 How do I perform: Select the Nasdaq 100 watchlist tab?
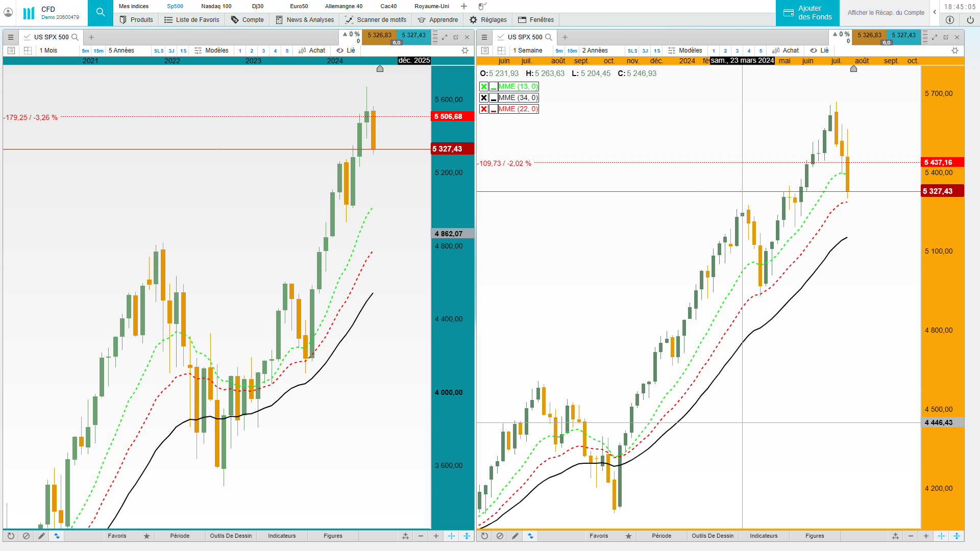pyautogui.click(x=216, y=6)
